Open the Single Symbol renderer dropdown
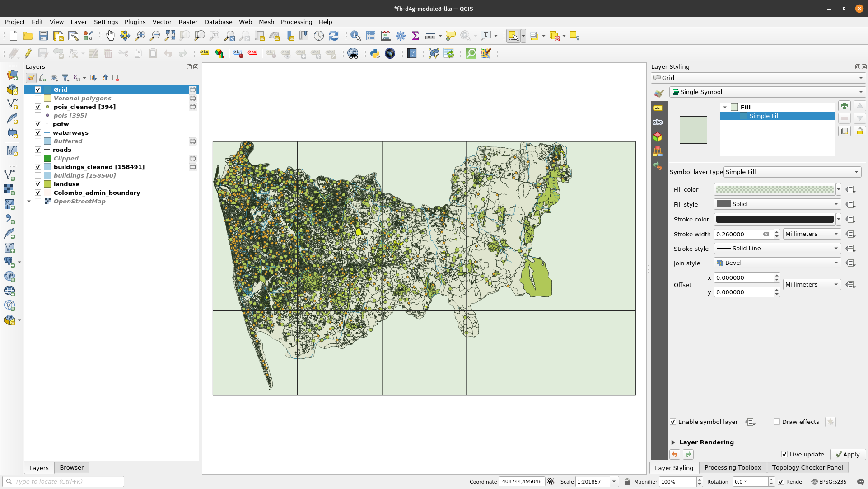 click(x=767, y=92)
